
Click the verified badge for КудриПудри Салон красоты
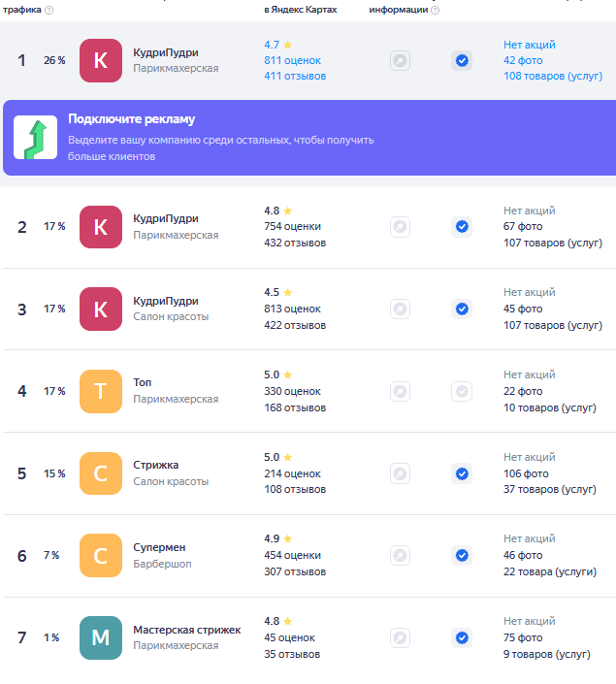(x=462, y=309)
